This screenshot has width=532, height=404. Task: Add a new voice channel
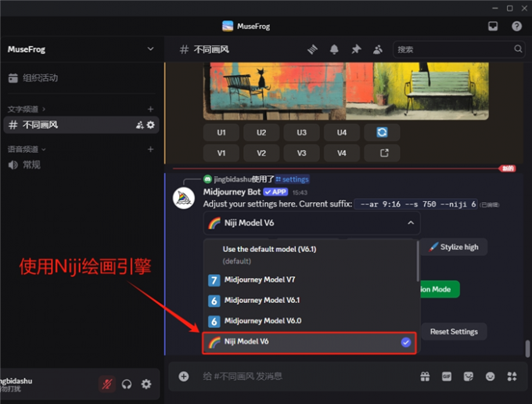coord(151,149)
